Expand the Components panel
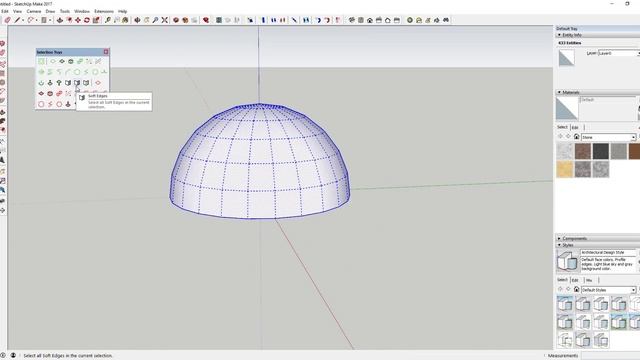Viewport: 640px width, 360px height. click(559, 238)
